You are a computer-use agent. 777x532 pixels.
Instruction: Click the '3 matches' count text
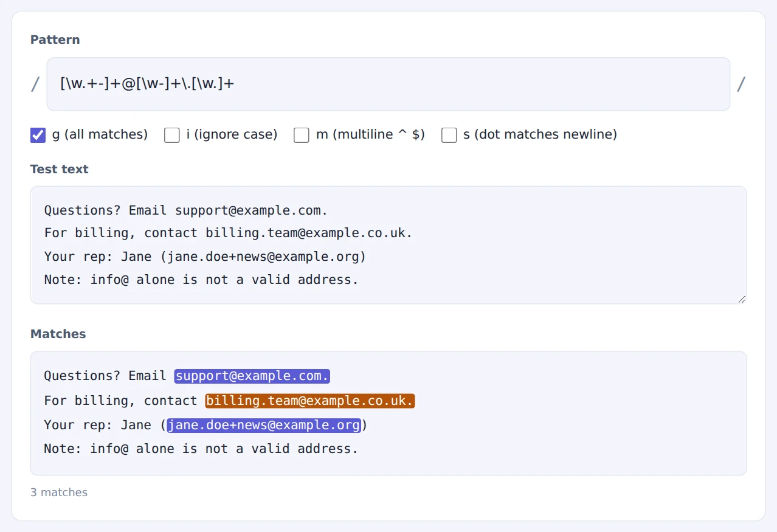tap(59, 492)
